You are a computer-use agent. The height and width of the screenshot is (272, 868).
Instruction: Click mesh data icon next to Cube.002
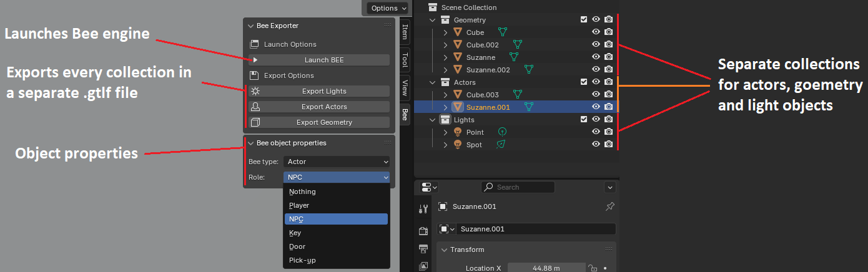(516, 45)
